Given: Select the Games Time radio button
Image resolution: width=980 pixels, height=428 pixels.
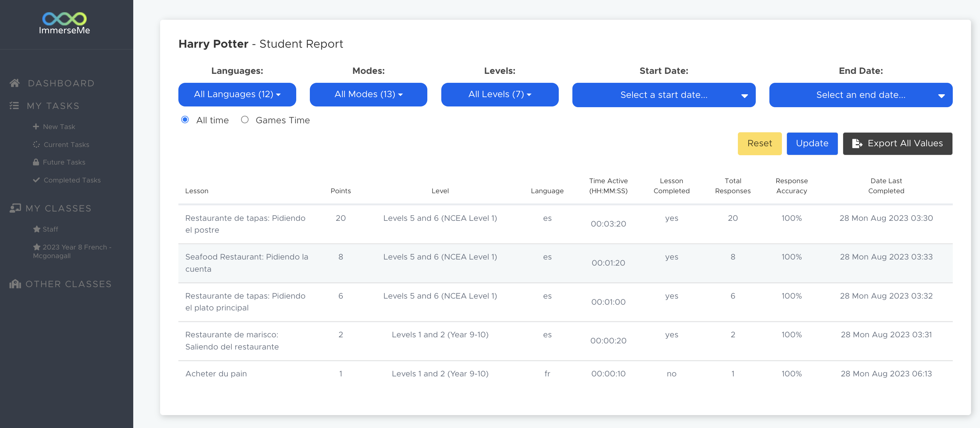Looking at the screenshot, I should click(245, 120).
